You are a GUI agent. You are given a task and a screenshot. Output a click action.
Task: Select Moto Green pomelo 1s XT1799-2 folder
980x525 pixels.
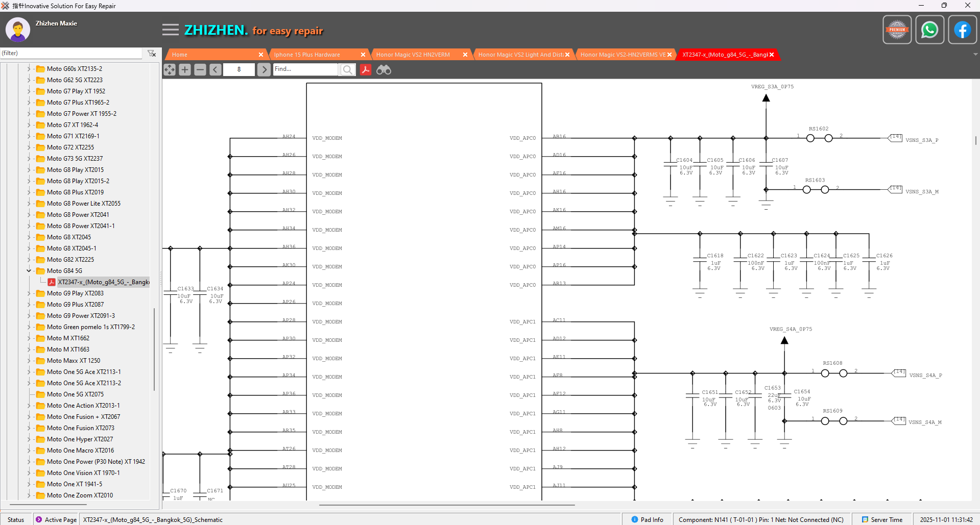(91, 327)
